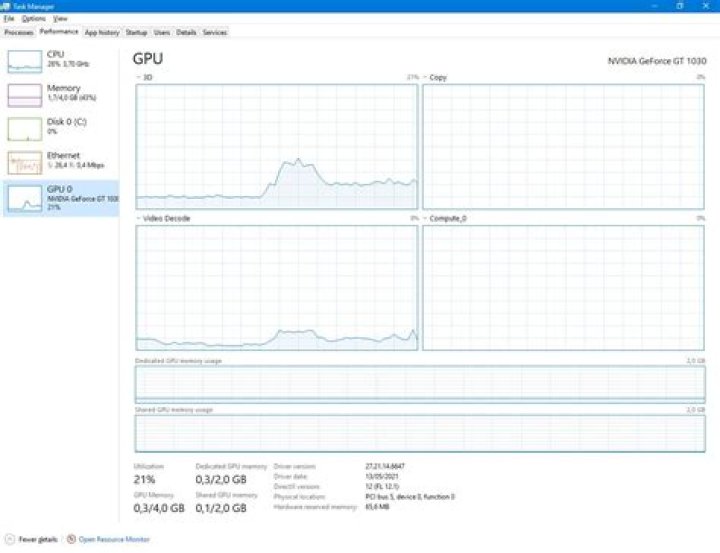Select GPU 0 in the sidebar
720x553 pixels.
tap(61, 198)
